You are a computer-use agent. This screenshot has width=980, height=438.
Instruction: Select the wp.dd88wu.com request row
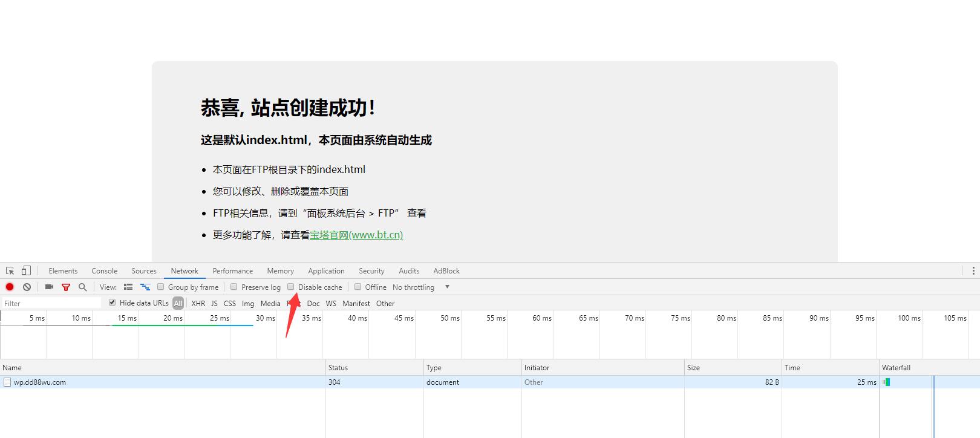click(490, 382)
